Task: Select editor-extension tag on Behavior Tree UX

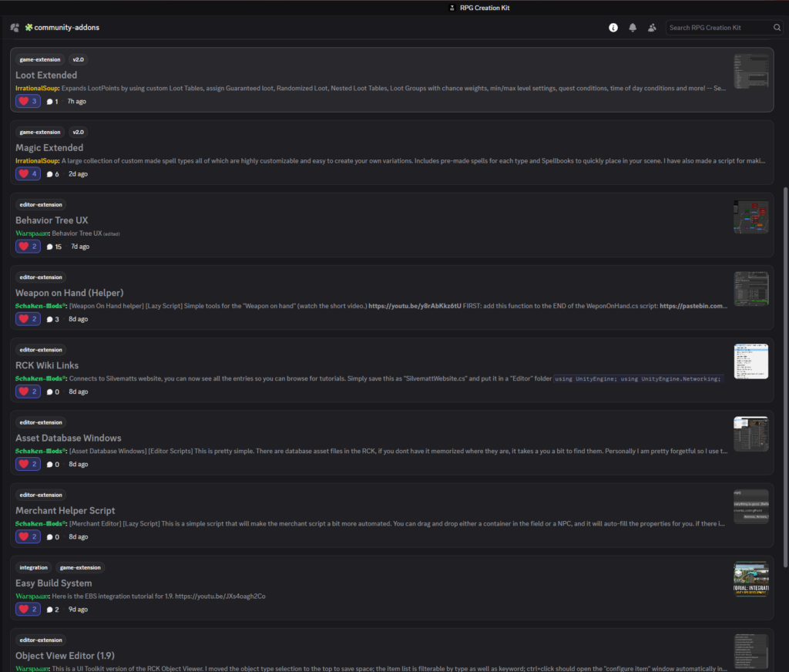Action: click(41, 204)
